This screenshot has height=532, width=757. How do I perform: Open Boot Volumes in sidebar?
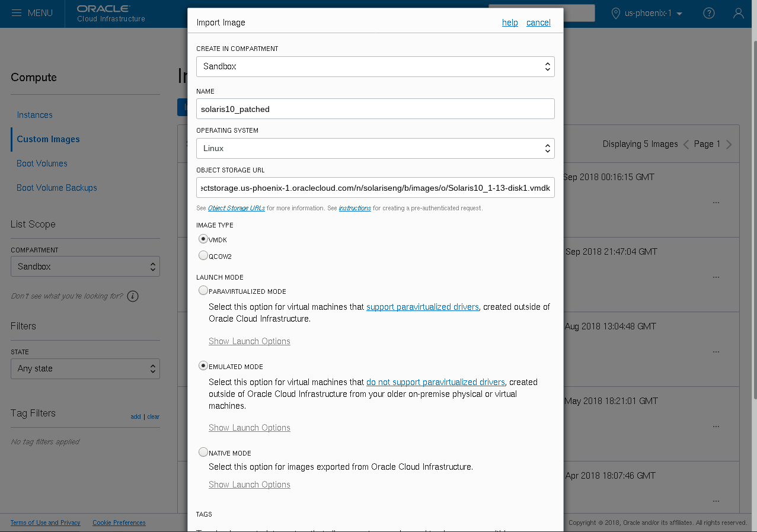[x=42, y=164]
